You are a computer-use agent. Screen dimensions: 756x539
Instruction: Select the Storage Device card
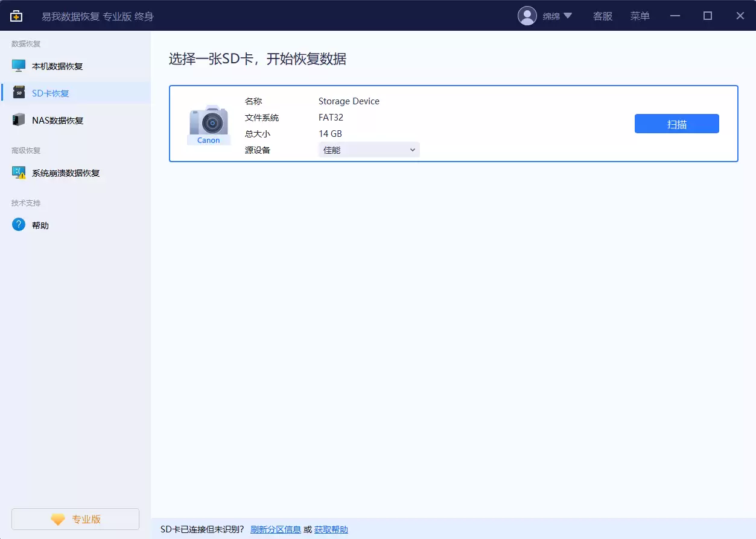pos(454,123)
